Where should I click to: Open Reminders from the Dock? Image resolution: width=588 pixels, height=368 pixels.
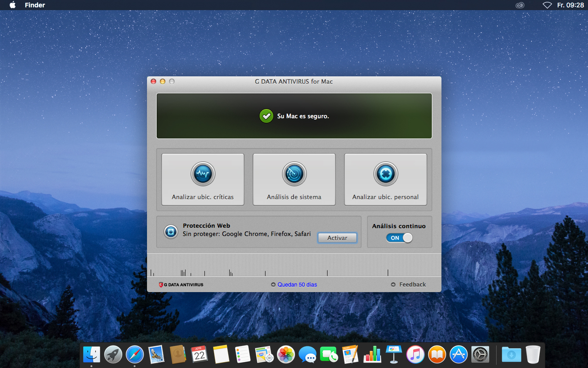(x=243, y=354)
